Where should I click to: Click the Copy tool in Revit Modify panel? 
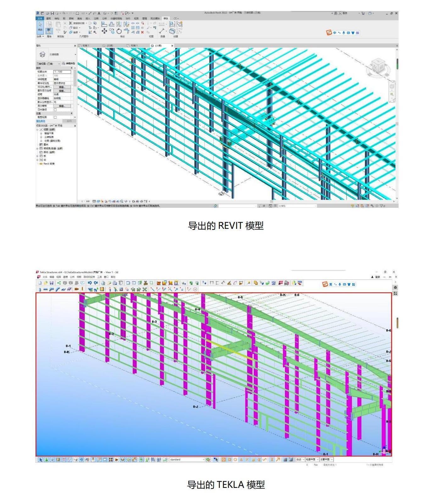(112, 31)
